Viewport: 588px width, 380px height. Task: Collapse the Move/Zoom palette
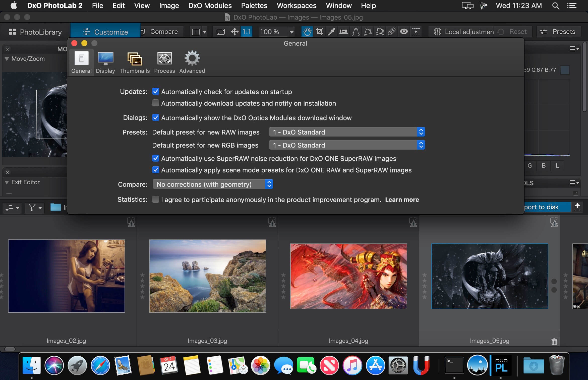coord(7,59)
